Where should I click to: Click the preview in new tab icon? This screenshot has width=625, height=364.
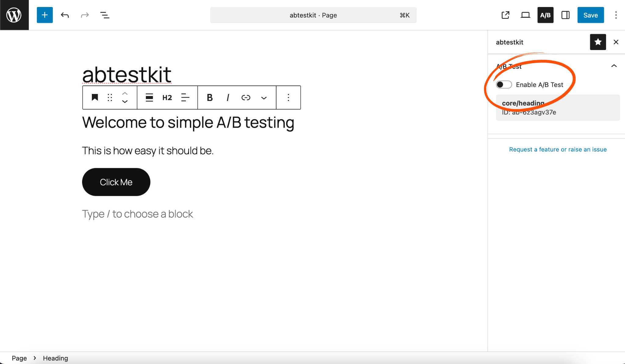point(505,15)
